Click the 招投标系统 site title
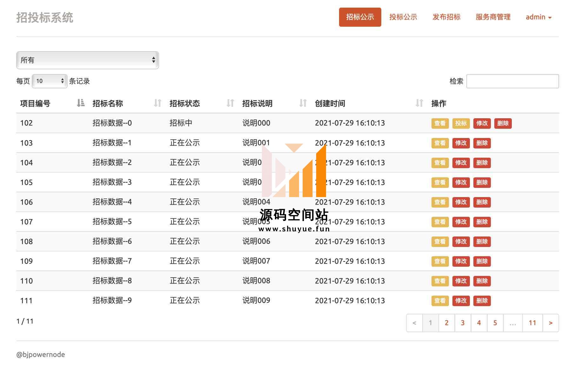588x377 pixels. pyautogui.click(x=45, y=18)
